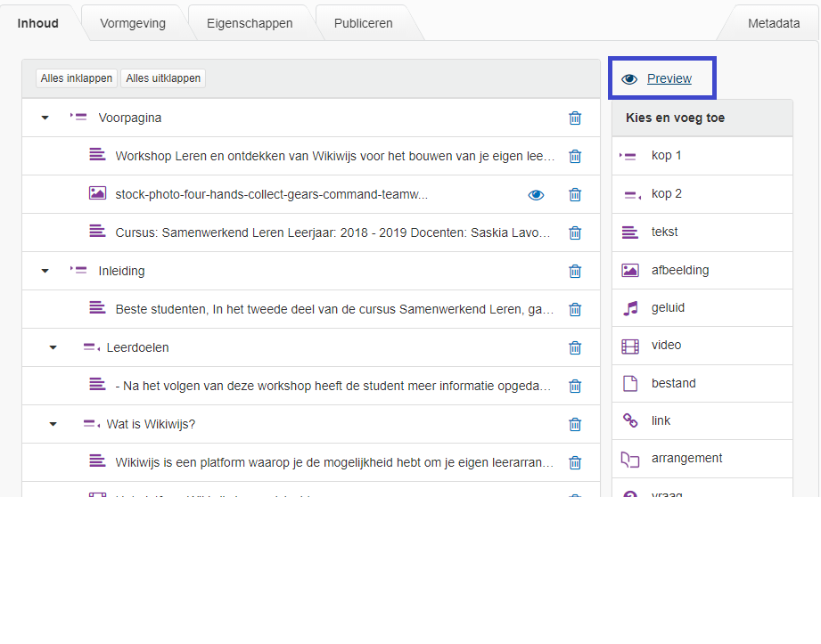Image resolution: width=821 pixels, height=644 pixels.
Task: Toggle eye icon on stock-photo image row
Action: click(536, 194)
